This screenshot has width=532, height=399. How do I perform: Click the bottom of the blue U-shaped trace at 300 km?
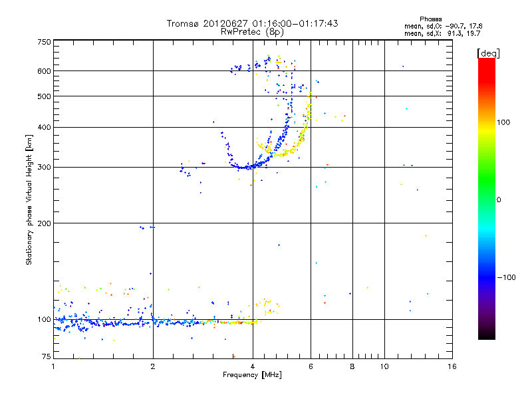click(245, 167)
